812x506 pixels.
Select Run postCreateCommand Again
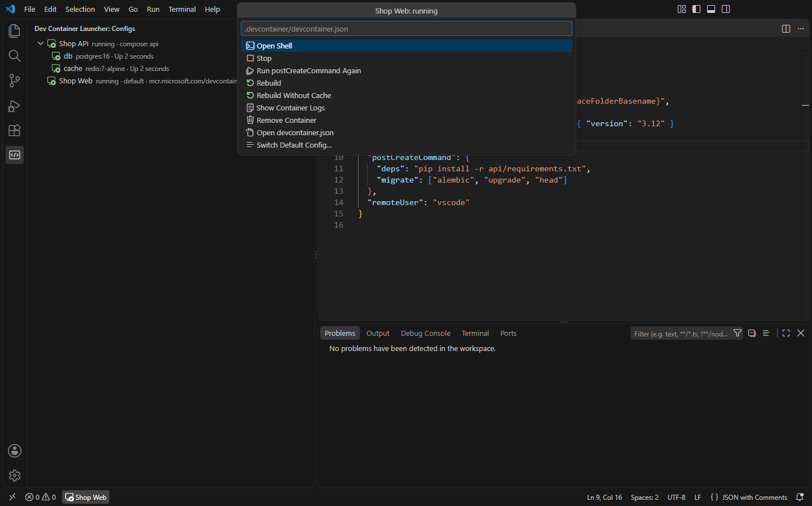tap(407, 70)
